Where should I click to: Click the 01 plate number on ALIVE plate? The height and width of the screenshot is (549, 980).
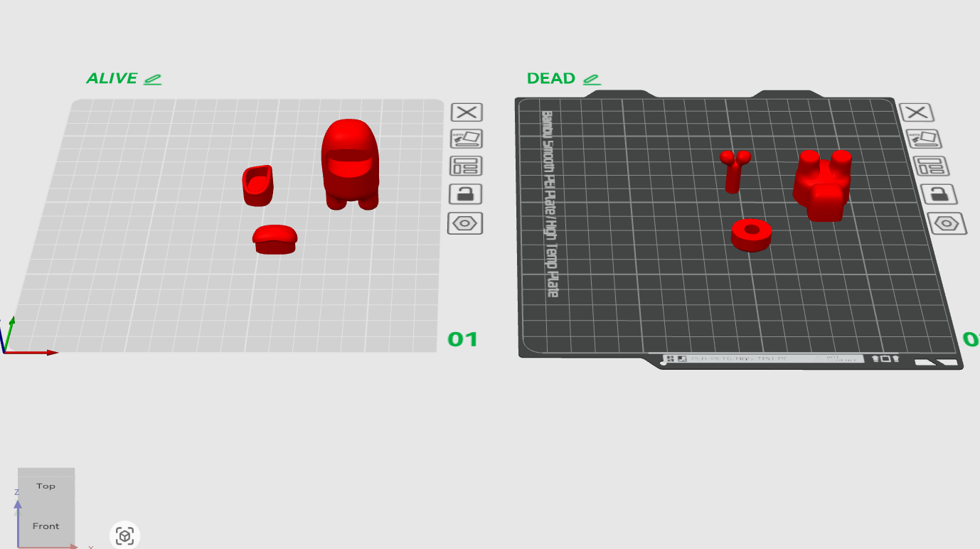pos(463,340)
